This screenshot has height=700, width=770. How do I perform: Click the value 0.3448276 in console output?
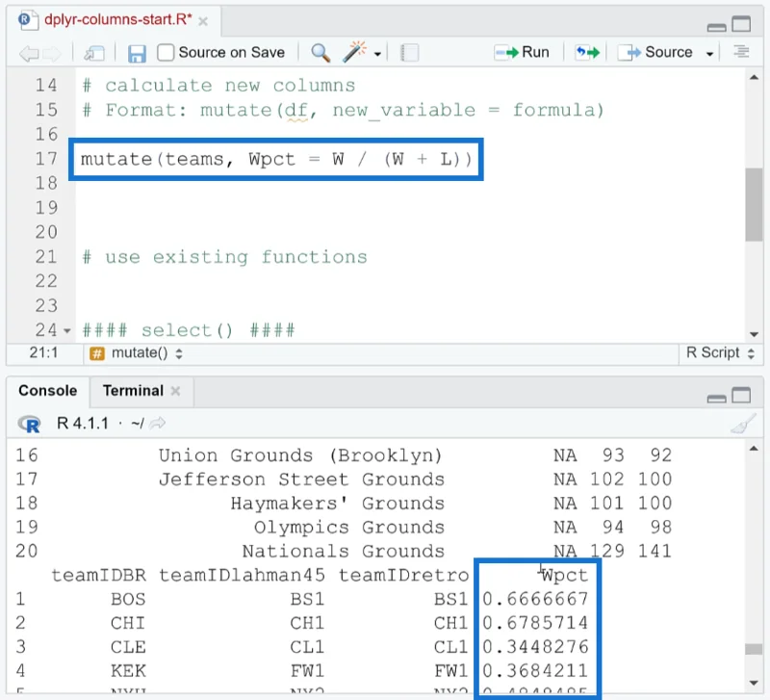[535, 647]
